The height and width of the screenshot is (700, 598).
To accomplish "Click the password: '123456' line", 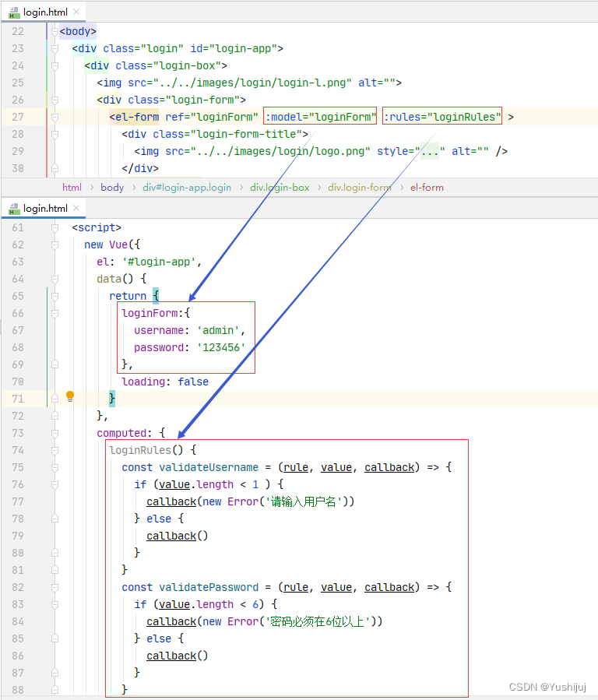I will 189,347.
